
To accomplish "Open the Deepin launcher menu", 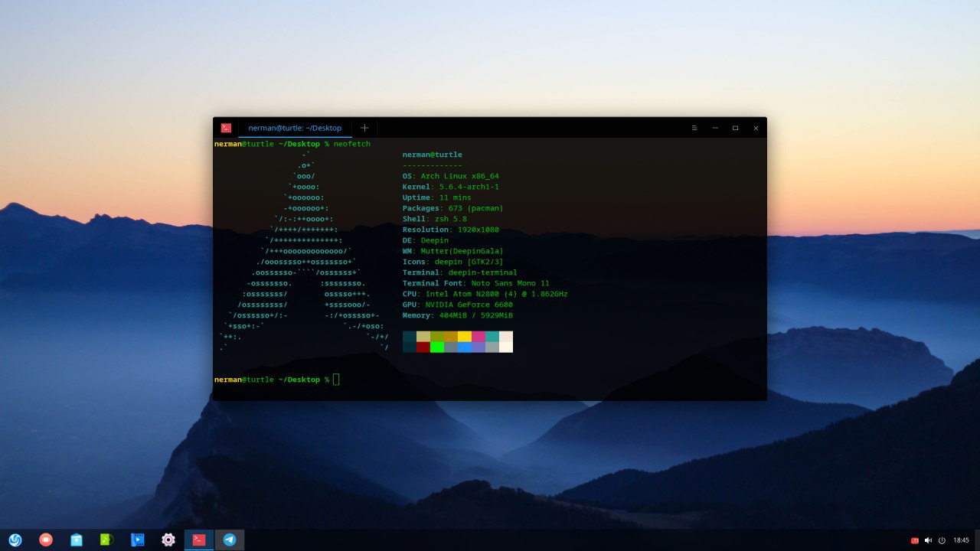I will (x=15, y=540).
